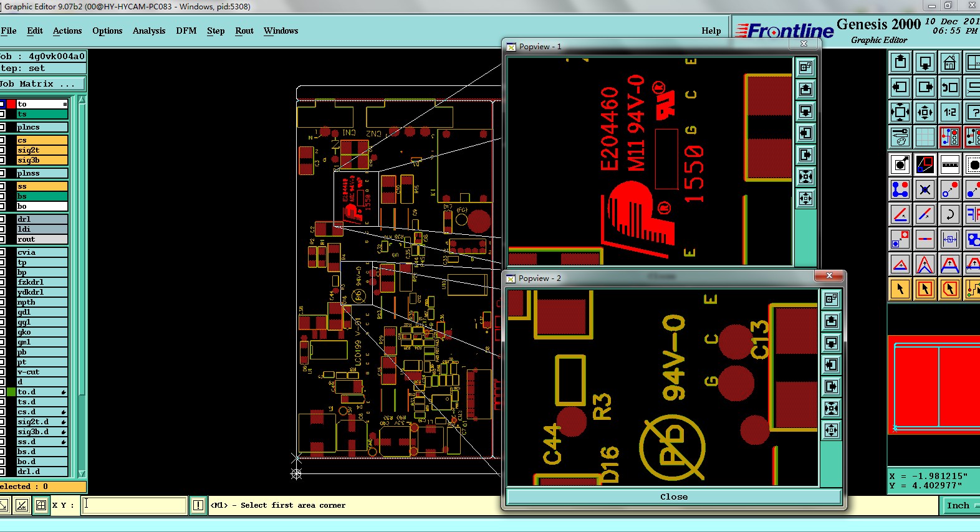Click Popview 1 zoom-in arrows icon
This screenshot has width=980, height=532.
(x=805, y=177)
